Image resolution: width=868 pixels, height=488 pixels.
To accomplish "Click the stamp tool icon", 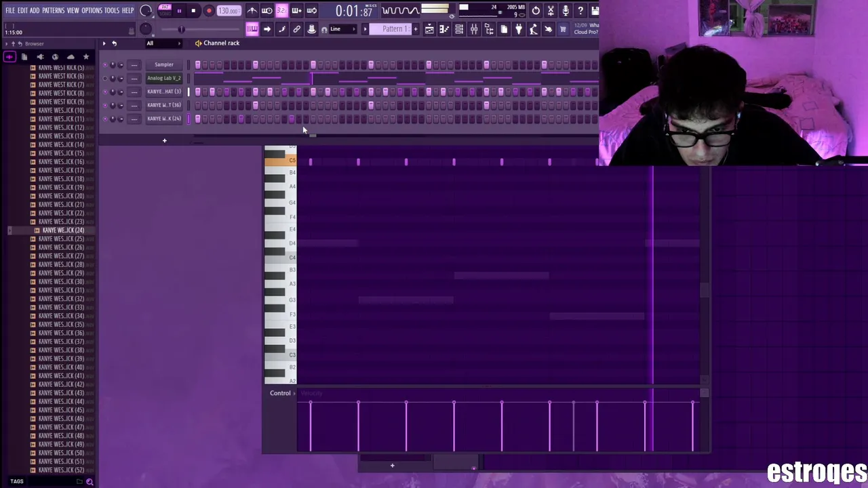I will click(x=311, y=29).
